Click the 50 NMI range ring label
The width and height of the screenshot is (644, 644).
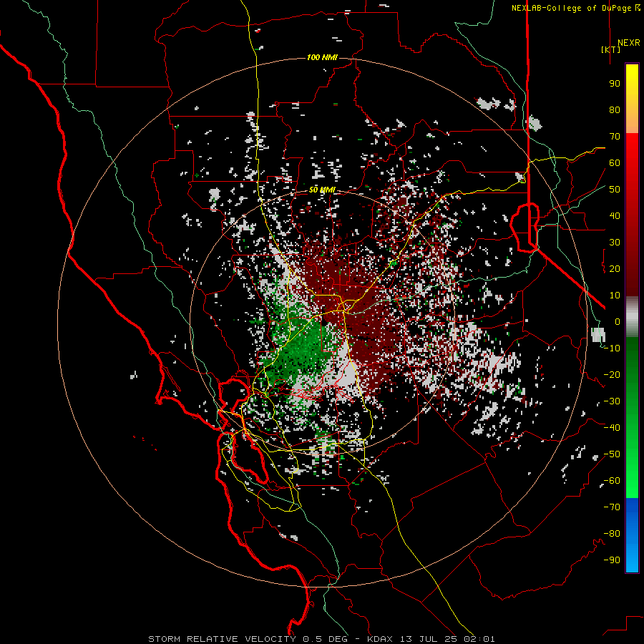pos(322,190)
